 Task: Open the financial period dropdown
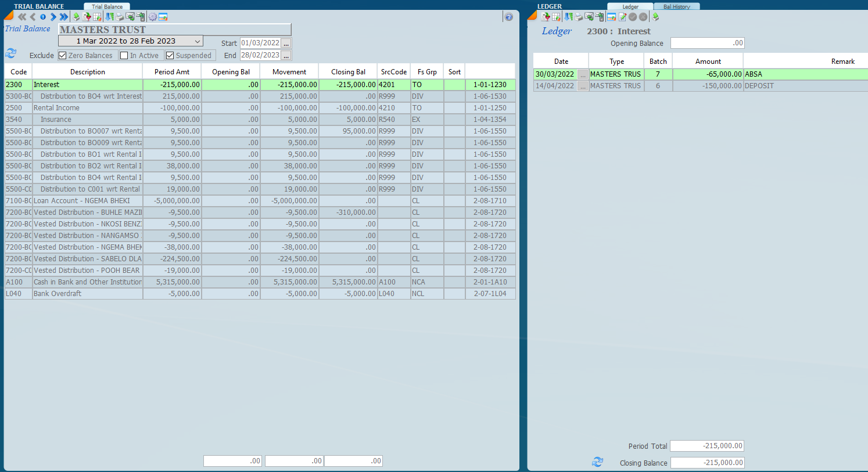(198, 41)
